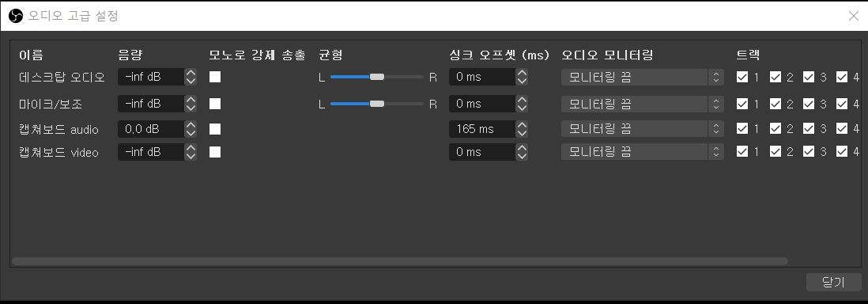This screenshot has width=868, height=304.
Task: Click the 데스크탑 오디오 source name
Action: [62, 77]
